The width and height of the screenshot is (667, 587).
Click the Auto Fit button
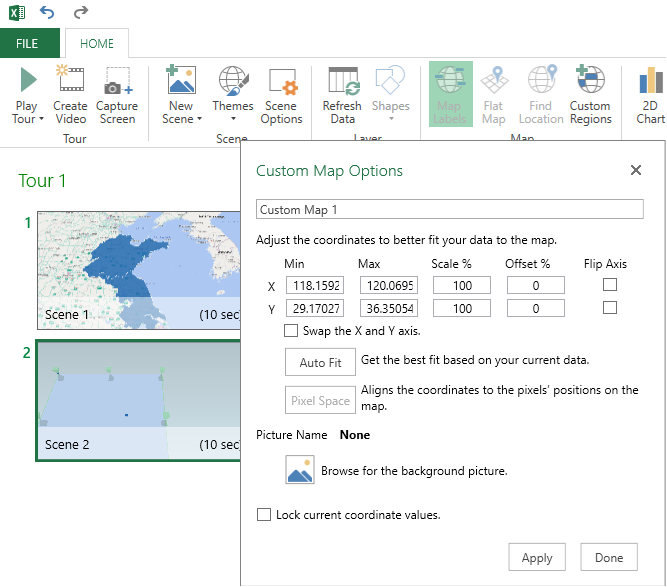pyautogui.click(x=320, y=362)
